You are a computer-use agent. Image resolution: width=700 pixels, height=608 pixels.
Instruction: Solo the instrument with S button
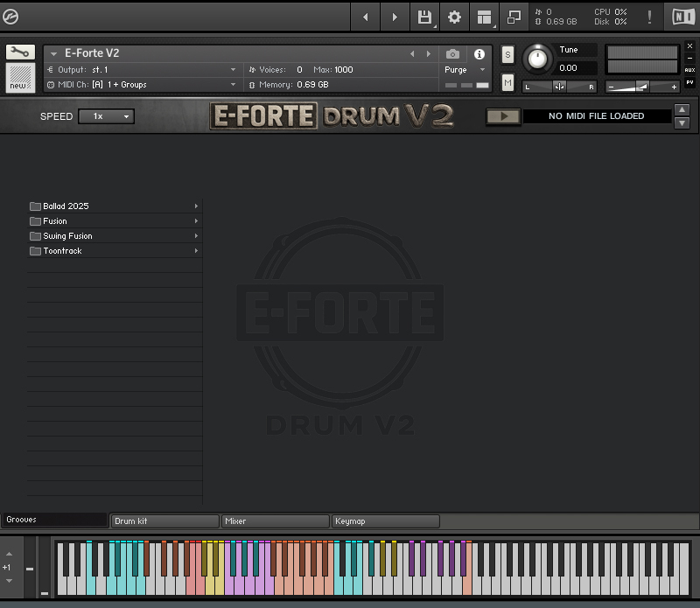pyautogui.click(x=507, y=55)
